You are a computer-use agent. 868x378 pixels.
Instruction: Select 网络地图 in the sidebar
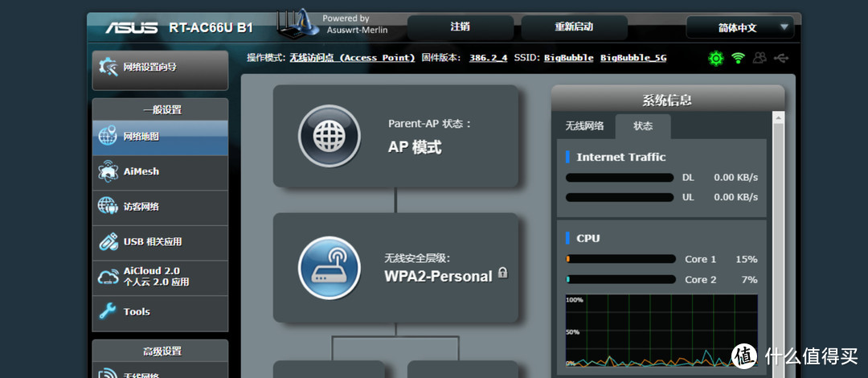coord(160,138)
